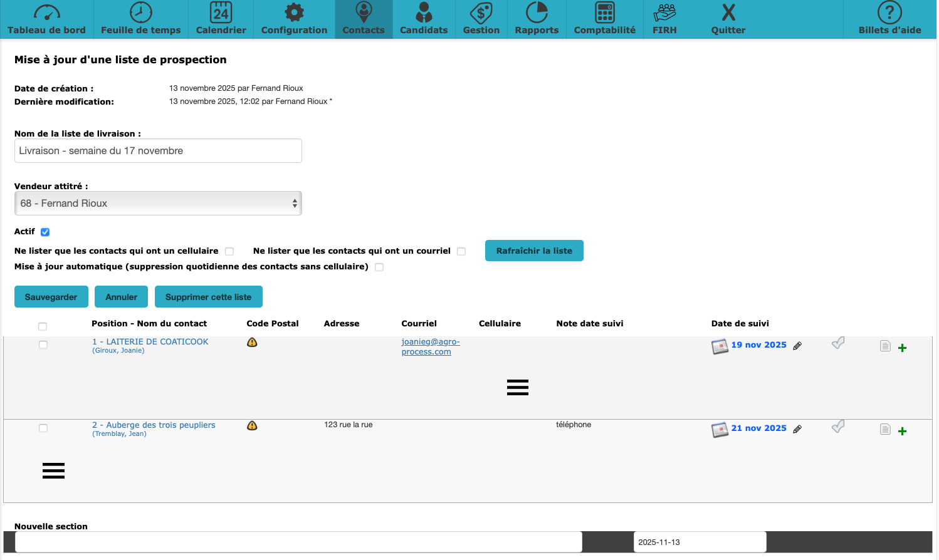Image resolution: width=939 pixels, height=560 pixels.
Task: Open document note icon for LAITERIE DE COATICOOK
Action: [x=885, y=346]
